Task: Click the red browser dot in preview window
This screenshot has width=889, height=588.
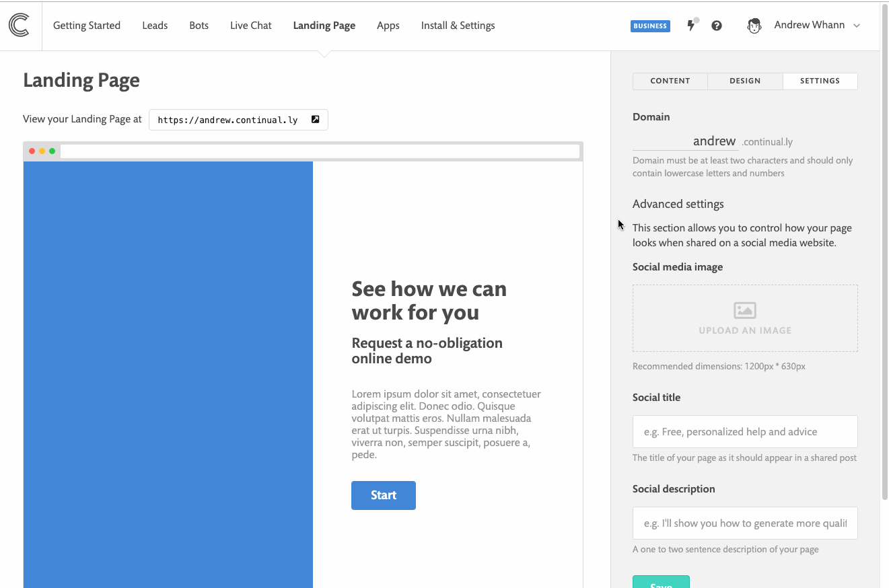Action: click(x=31, y=151)
